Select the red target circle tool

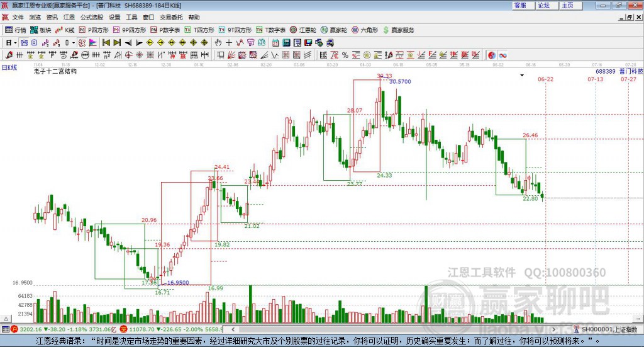click(x=128, y=55)
